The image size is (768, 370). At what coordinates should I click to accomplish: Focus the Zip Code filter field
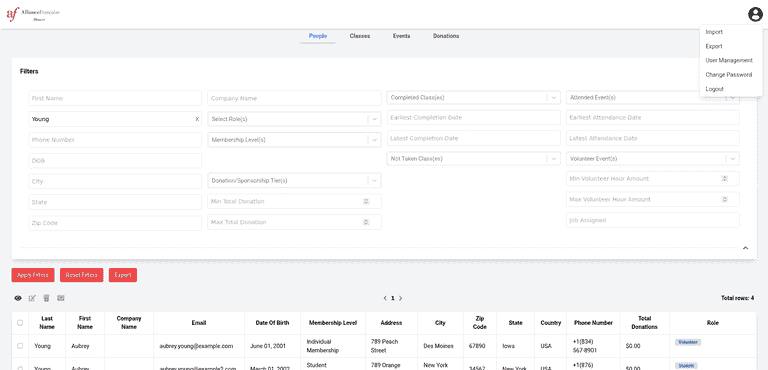115,223
